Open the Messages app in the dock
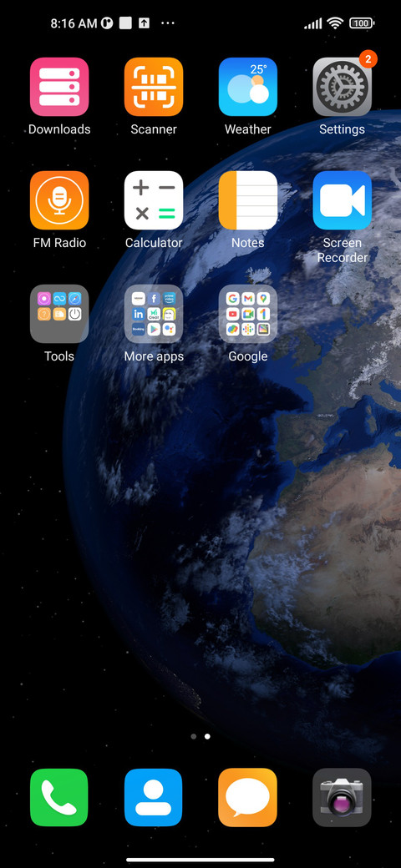 [x=247, y=798]
